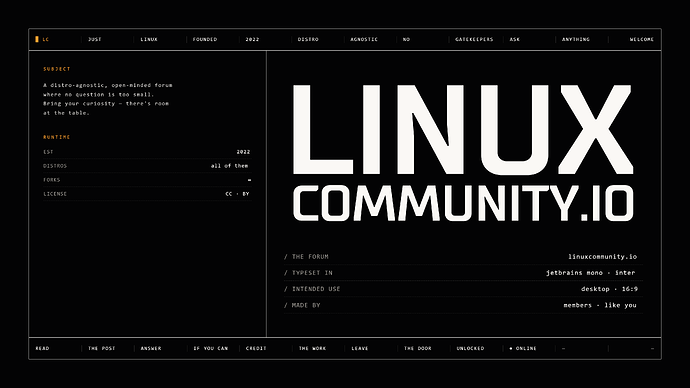Click the '/ THE FORUM' label
The height and width of the screenshot is (388, 690).
coord(306,256)
